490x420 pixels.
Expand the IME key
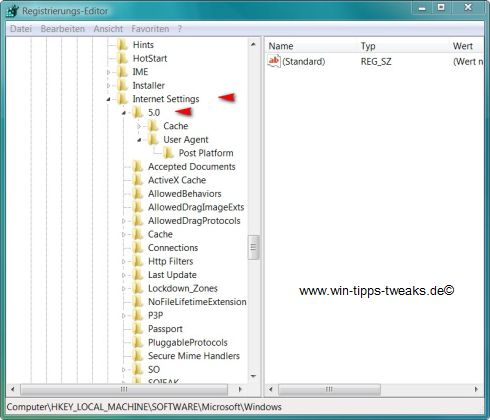point(108,72)
